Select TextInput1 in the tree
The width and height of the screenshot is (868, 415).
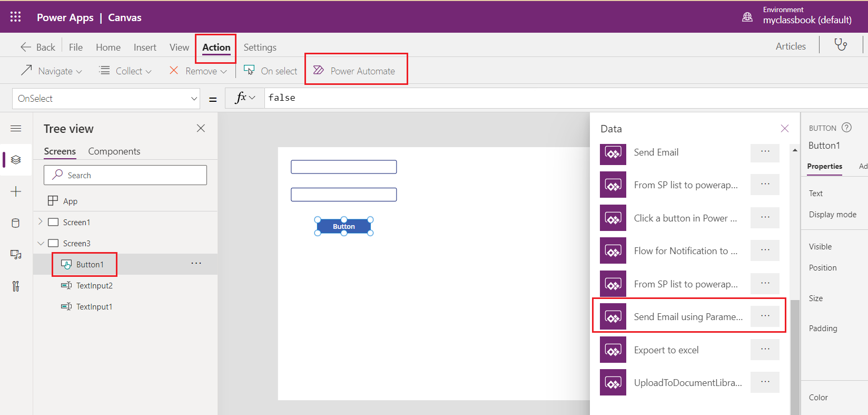coord(94,307)
